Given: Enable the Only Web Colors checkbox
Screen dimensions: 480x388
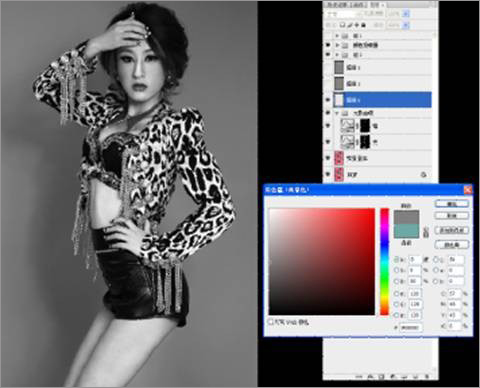Looking at the screenshot, I should tap(271, 322).
